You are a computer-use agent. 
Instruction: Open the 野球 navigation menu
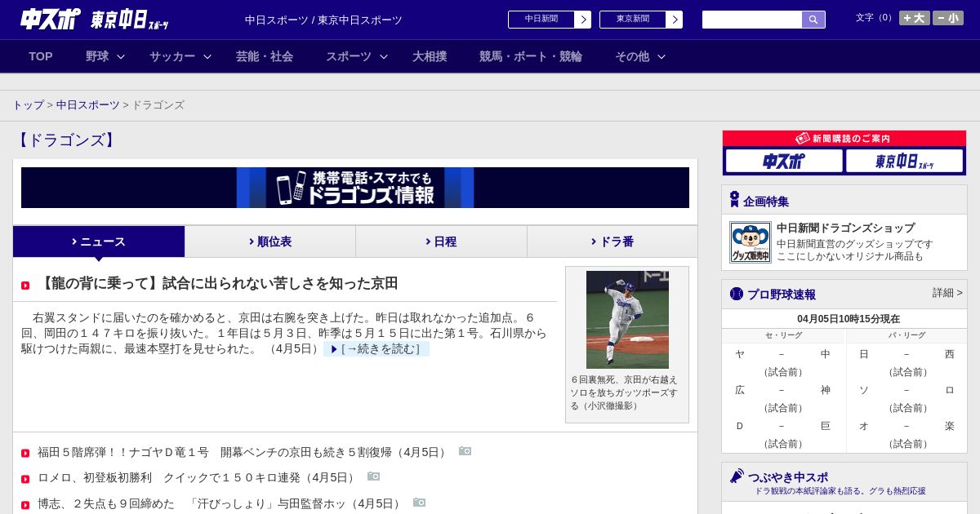97,56
